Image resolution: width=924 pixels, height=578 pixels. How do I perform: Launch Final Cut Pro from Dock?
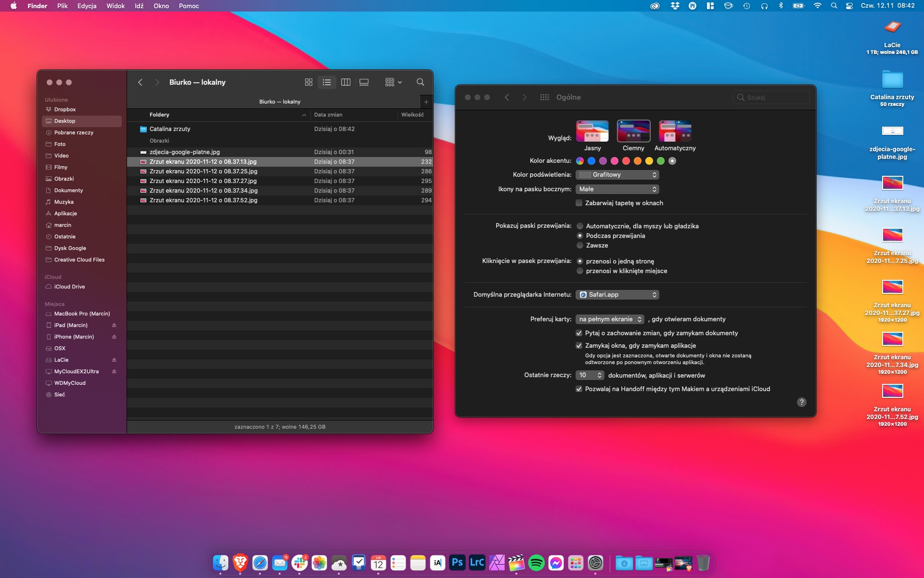(516, 563)
